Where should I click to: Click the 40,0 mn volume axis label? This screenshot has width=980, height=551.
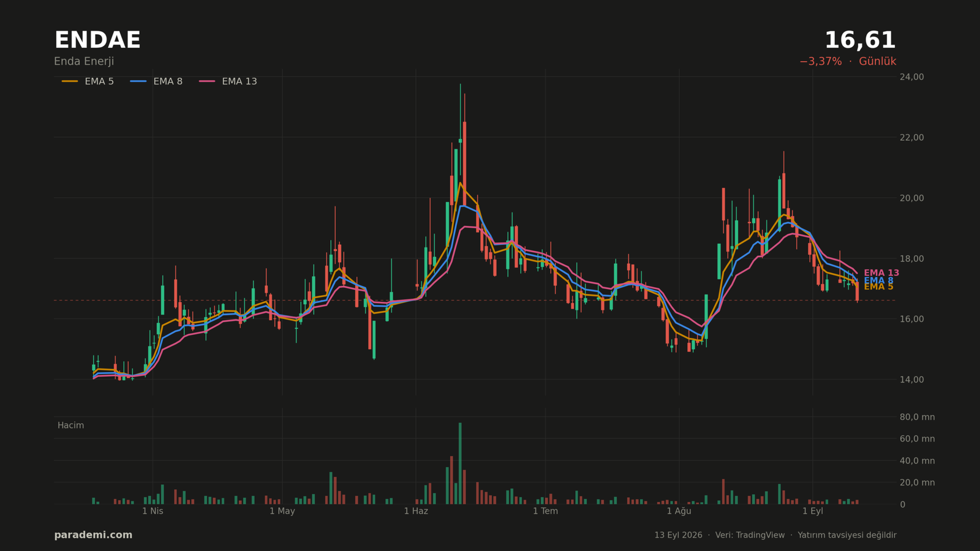click(917, 461)
